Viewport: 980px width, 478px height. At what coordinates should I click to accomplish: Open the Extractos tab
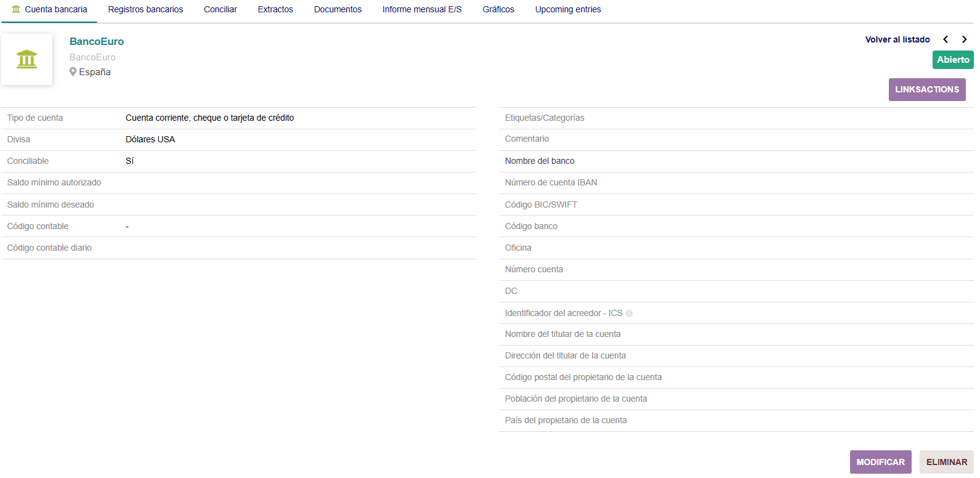(275, 9)
